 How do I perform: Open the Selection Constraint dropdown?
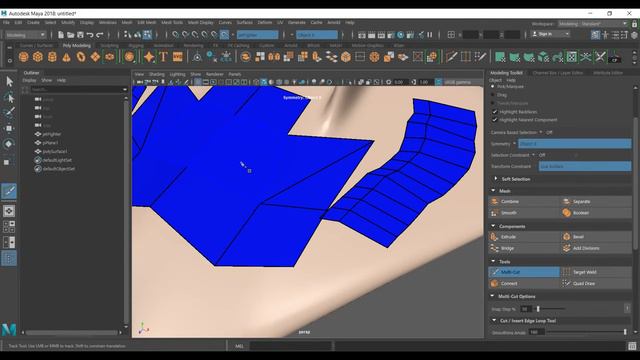click(x=533, y=155)
